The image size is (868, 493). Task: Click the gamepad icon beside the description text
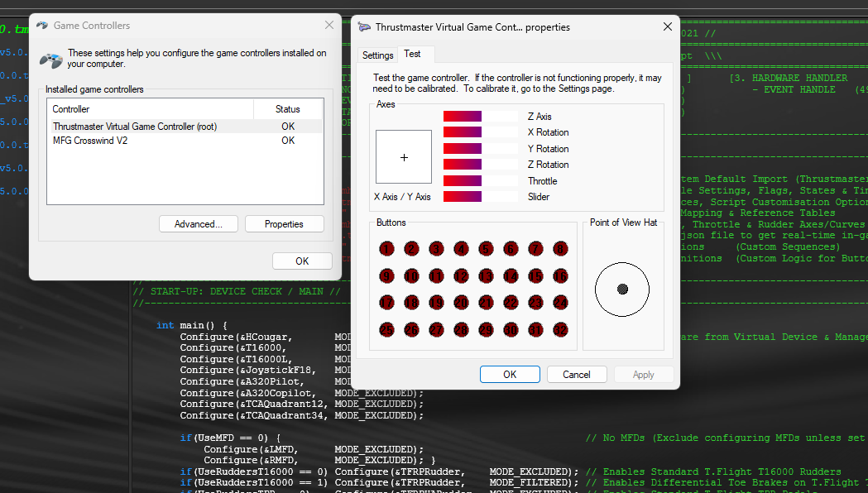tap(51, 60)
